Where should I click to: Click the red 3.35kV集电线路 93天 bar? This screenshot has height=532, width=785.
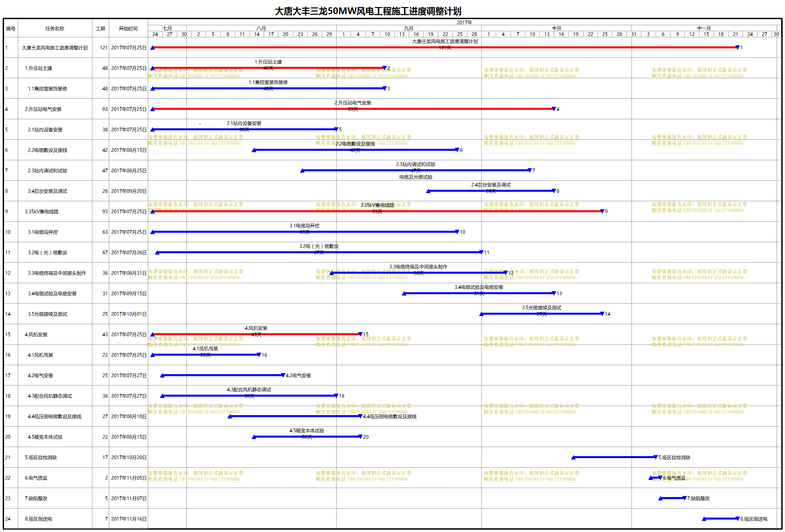click(x=377, y=212)
